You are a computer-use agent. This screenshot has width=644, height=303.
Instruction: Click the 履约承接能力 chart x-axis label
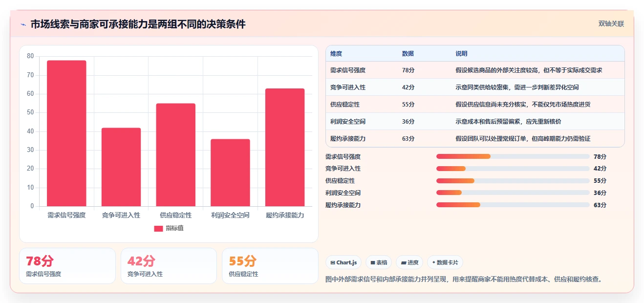(285, 215)
